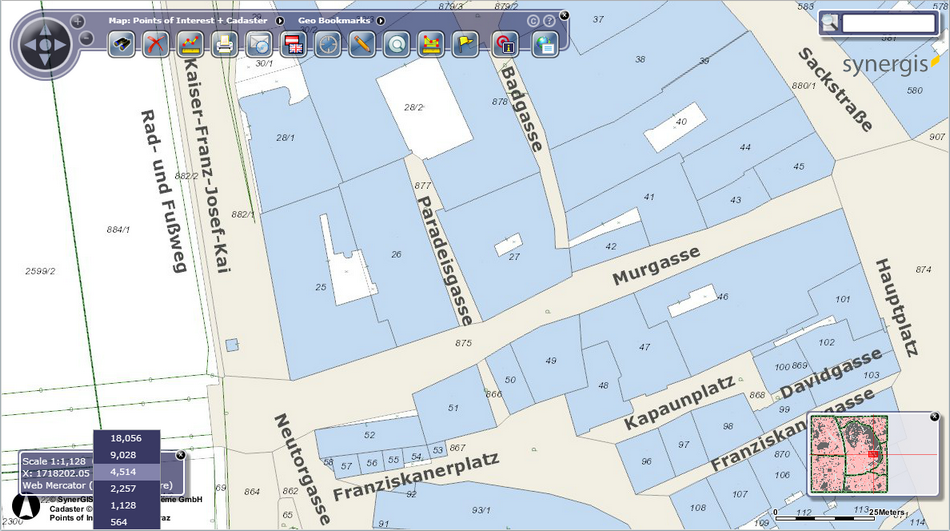The height and width of the screenshot is (531, 950).
Task: Click the magnifier zoom tool in toolbar
Action: tap(397, 44)
